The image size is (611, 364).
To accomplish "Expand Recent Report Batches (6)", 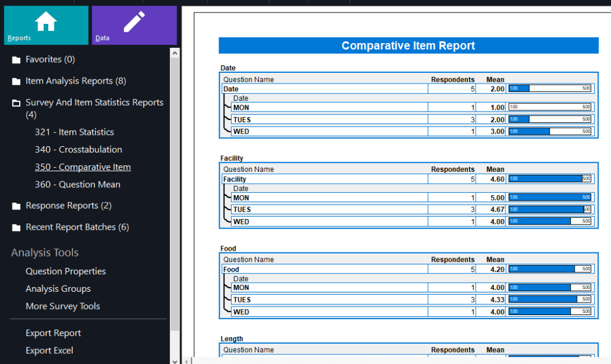I will [x=77, y=227].
